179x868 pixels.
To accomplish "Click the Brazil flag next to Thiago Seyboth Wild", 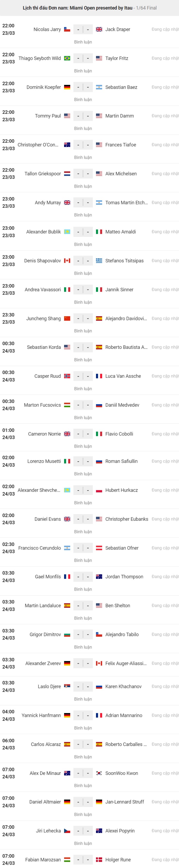I will [x=67, y=58].
